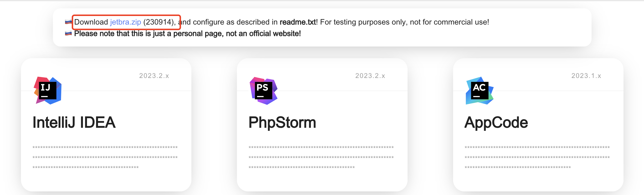Viewport: 644px width, 195px height.
Task: Click the IntelliJ IDEA logo icon
Action: [x=47, y=91]
